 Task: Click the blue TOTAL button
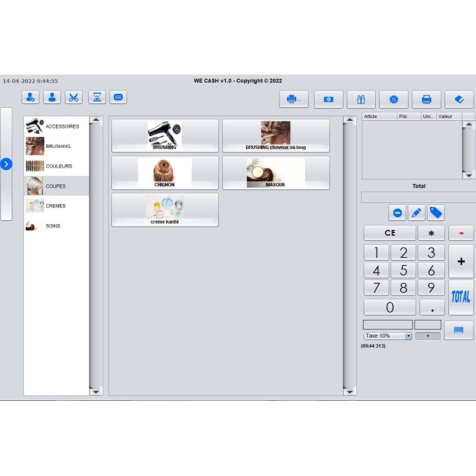tap(461, 297)
